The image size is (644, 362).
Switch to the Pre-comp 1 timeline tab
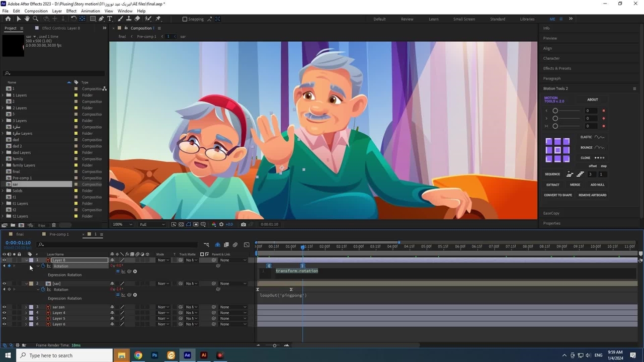[x=59, y=234]
